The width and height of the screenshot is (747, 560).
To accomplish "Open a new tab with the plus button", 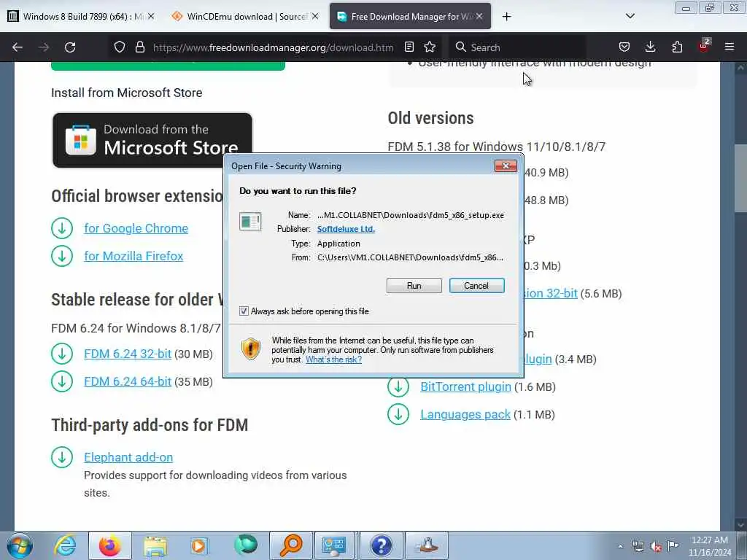I will [x=506, y=17].
